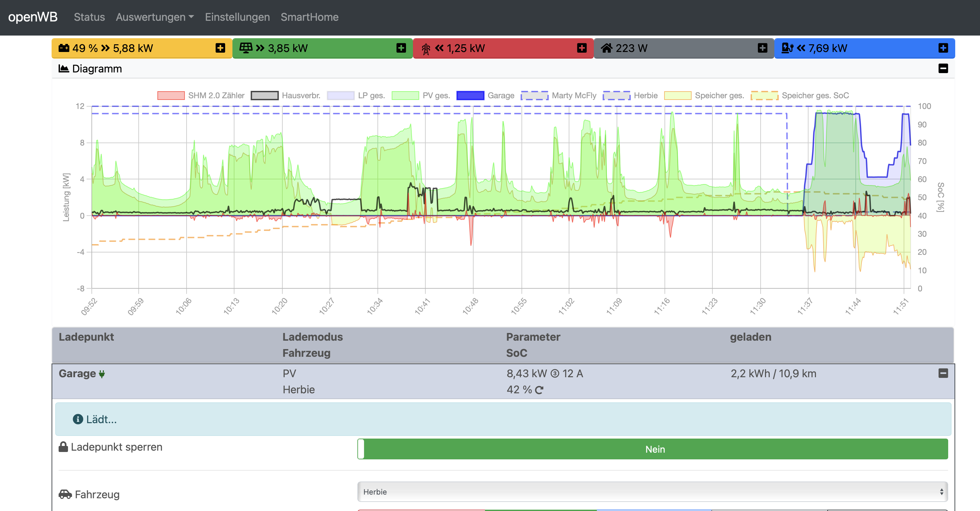Go to the Einstellungen menu
The image size is (980, 511).
click(x=237, y=17)
